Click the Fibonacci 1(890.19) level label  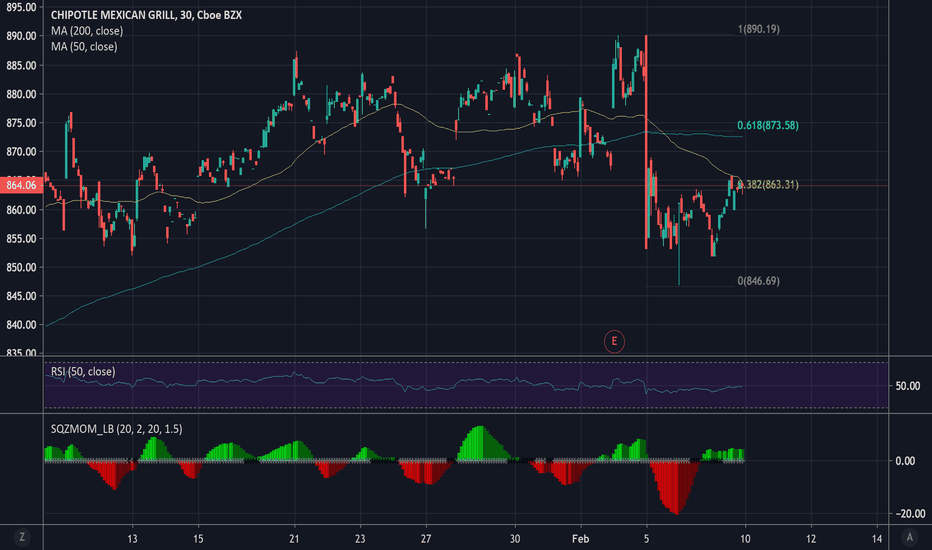pos(758,29)
